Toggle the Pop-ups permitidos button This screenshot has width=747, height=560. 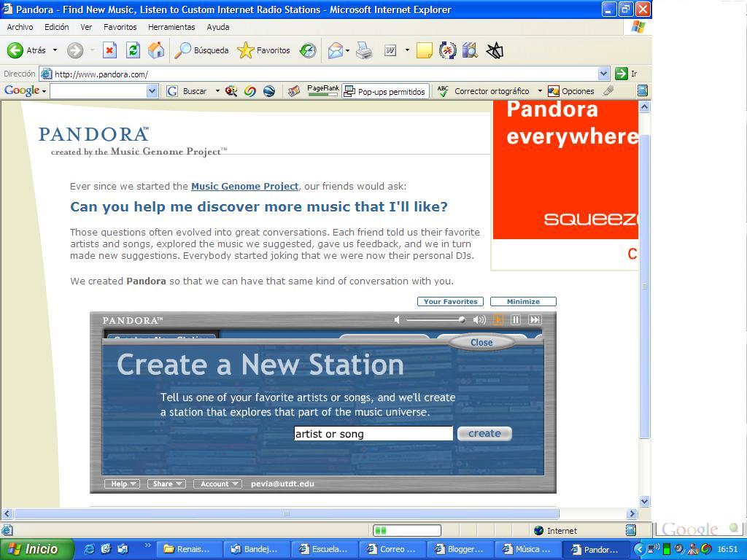385,91
